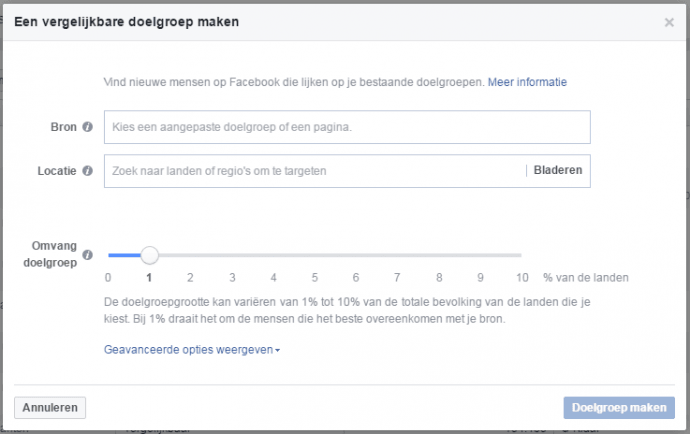Screen dimensions: 690x434
Task: Click the audience size slider handle
Action: pos(149,256)
